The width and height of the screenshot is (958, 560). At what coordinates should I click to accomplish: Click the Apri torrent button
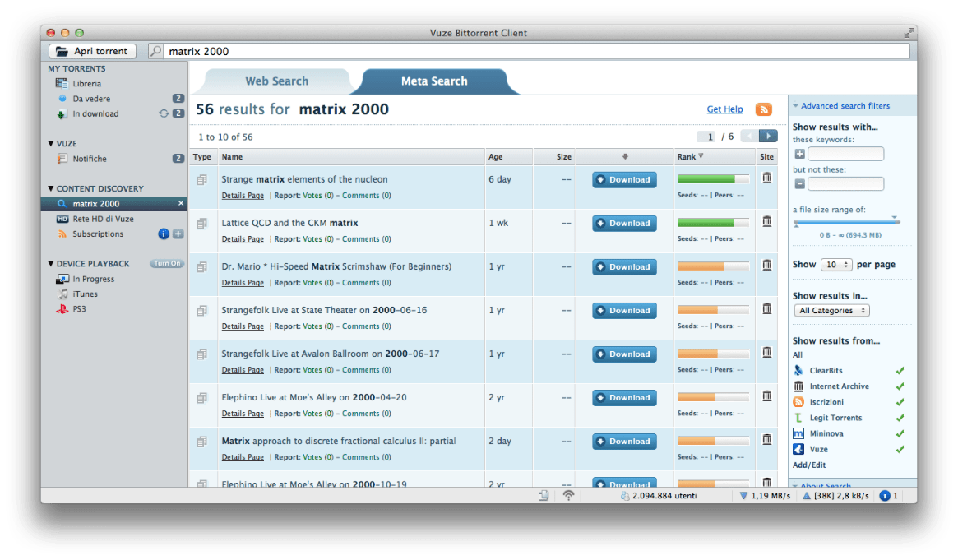92,51
